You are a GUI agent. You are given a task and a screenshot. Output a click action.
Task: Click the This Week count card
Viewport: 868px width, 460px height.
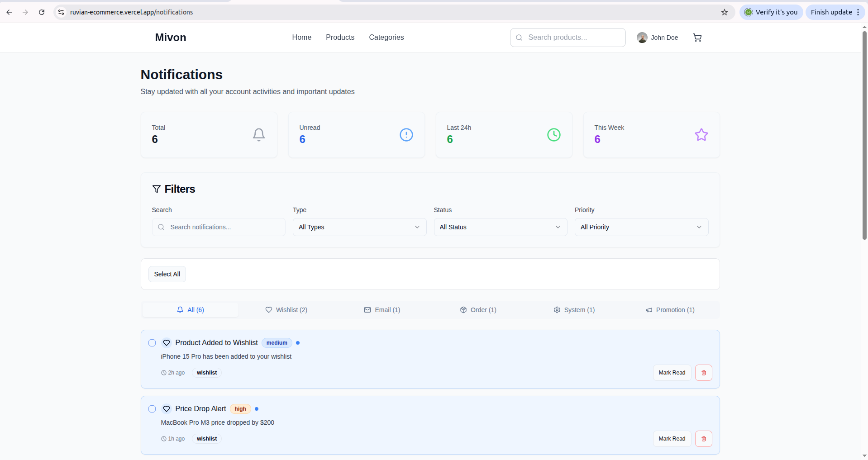click(x=652, y=135)
